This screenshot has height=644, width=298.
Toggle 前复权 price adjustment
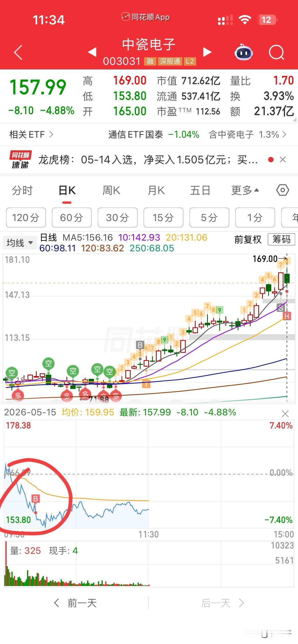pyautogui.click(x=248, y=239)
